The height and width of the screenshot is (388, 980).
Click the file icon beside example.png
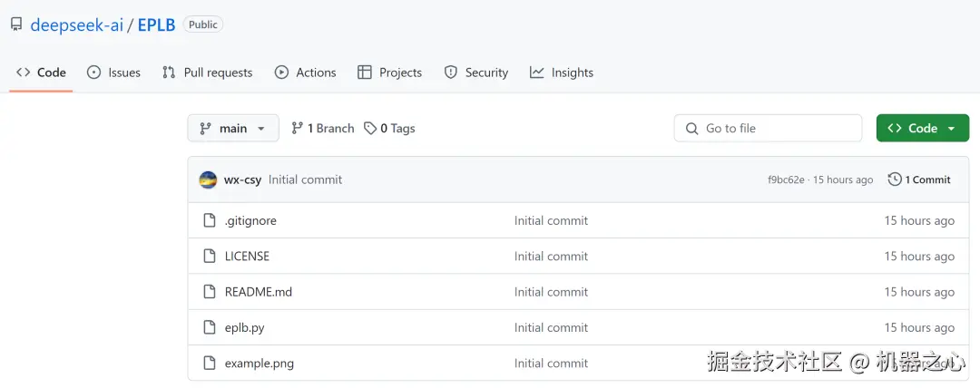tap(209, 364)
